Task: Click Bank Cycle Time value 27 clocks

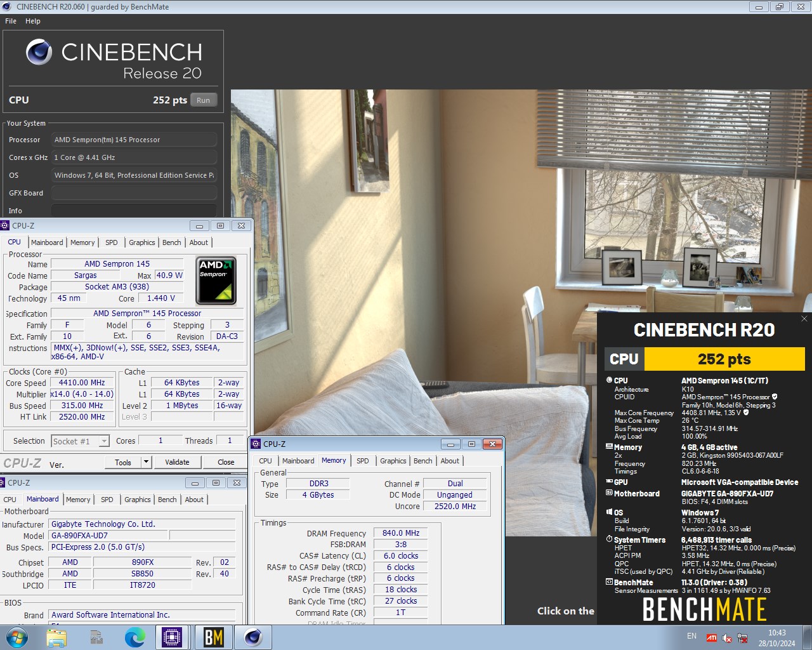Action: [401, 601]
